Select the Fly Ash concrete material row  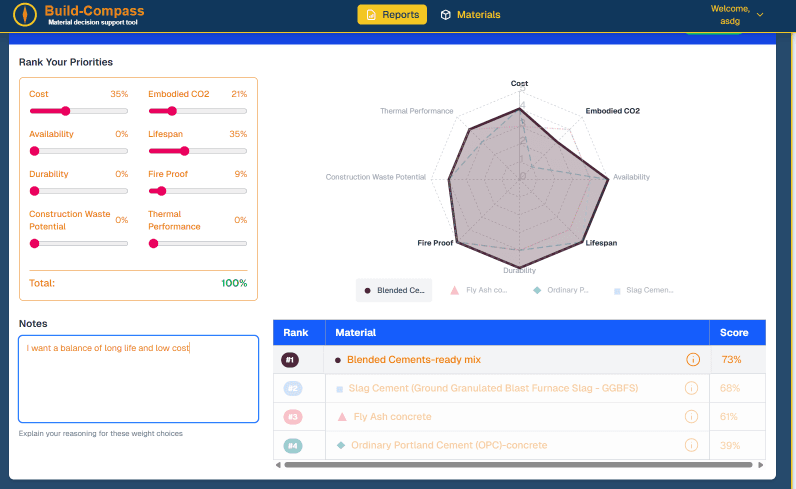(391, 416)
